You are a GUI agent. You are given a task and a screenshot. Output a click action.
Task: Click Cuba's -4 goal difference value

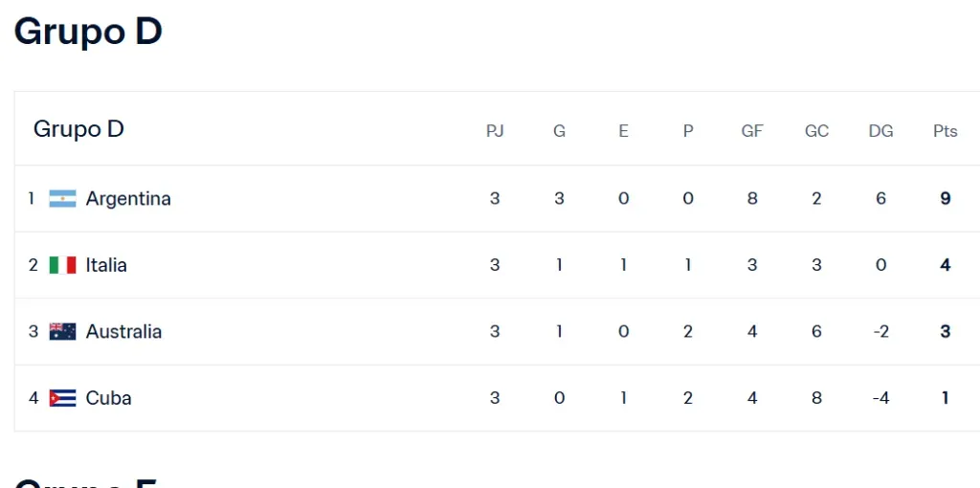(x=880, y=398)
